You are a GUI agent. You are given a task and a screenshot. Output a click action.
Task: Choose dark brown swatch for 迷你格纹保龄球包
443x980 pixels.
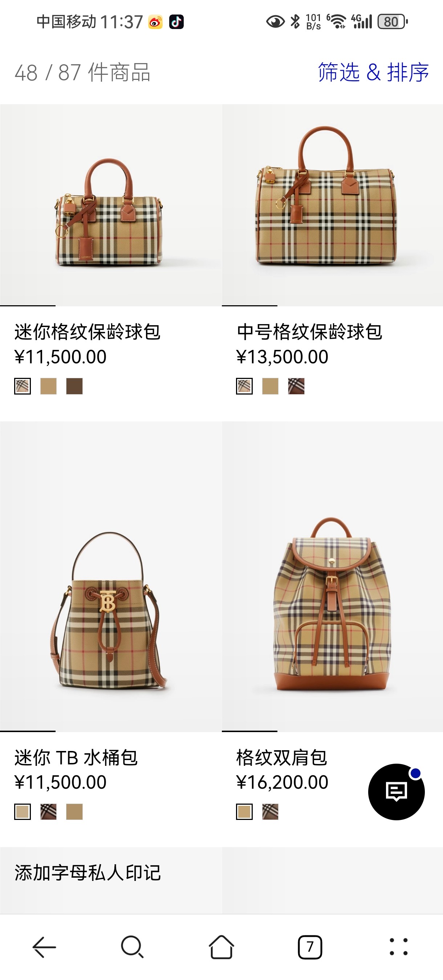pyautogui.click(x=74, y=386)
